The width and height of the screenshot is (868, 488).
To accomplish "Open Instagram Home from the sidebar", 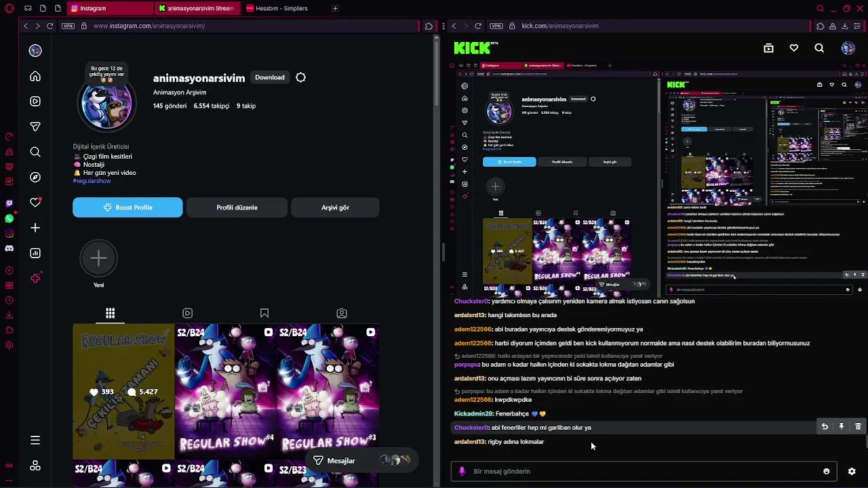I will point(35,76).
